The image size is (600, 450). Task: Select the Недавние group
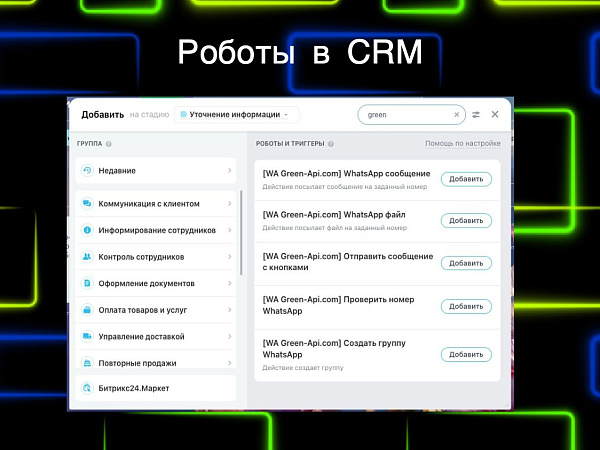[156, 170]
